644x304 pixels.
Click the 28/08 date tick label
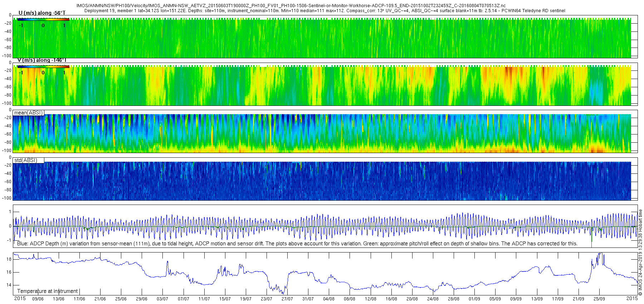[x=454, y=299]
